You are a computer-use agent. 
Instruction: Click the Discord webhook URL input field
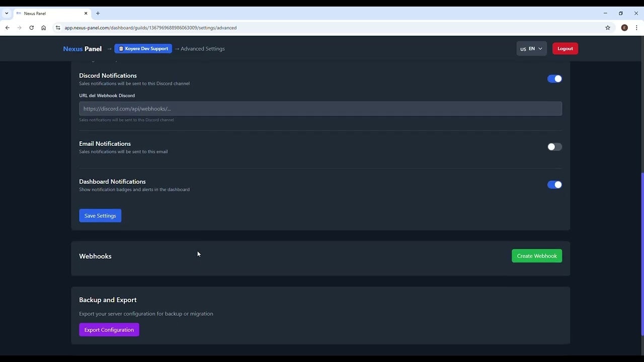(x=320, y=108)
